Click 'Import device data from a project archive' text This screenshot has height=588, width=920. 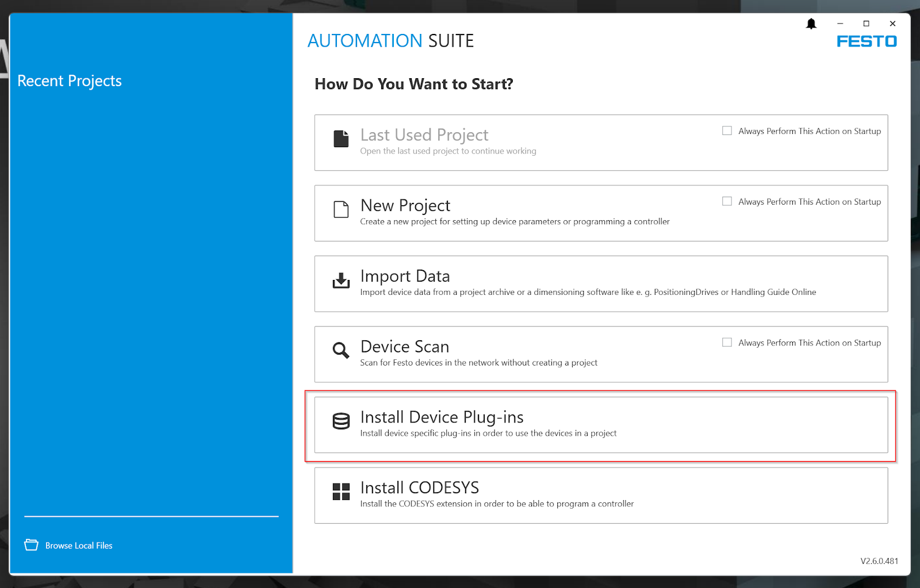coord(588,292)
